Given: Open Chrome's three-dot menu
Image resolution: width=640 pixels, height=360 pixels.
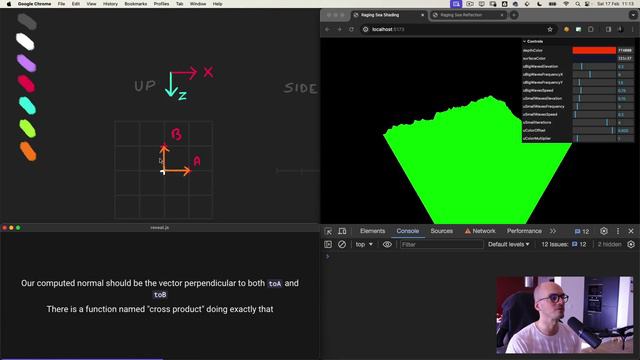Looking at the screenshot, I should coord(633,29).
